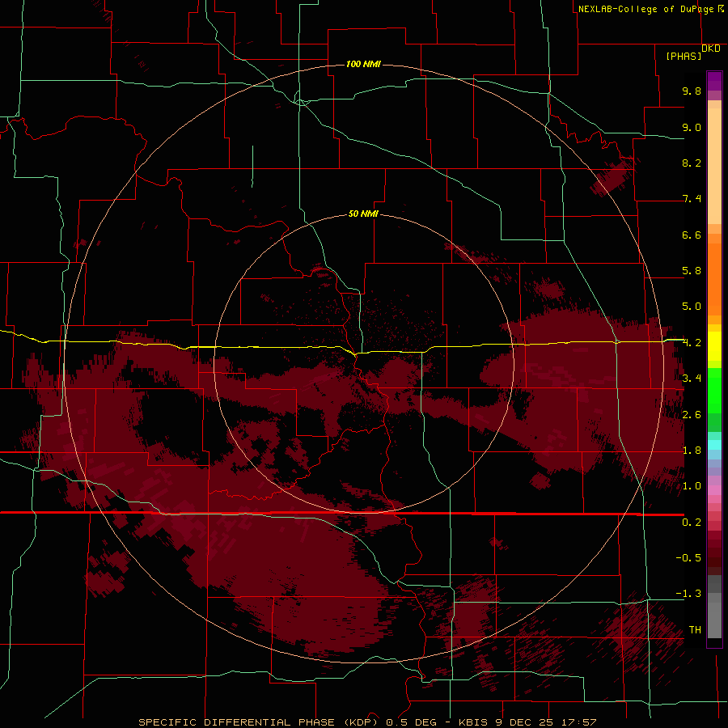This screenshot has width=728, height=728.
Task: Click the cyan swatch near the 1.8 value
Action: 714,445
